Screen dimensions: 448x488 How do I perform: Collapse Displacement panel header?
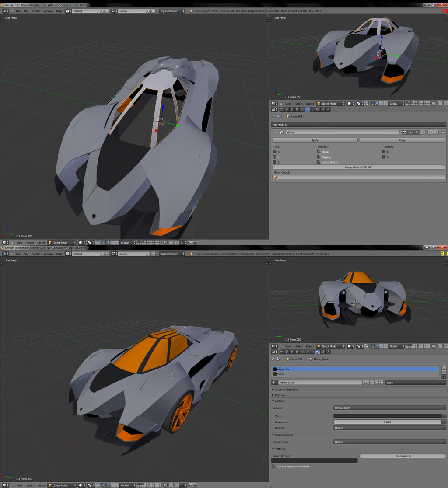(283, 435)
